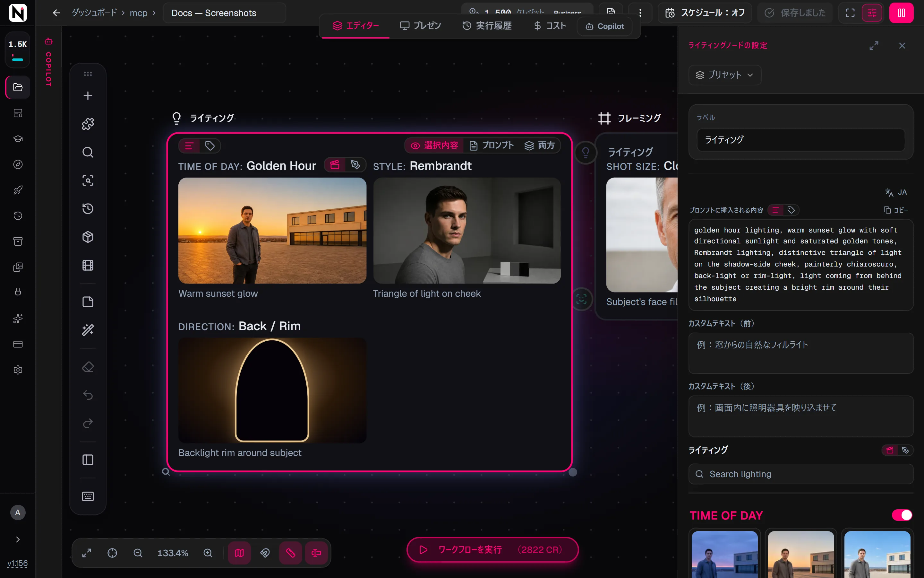This screenshot has width=924, height=578.
Task: Select the 3D cube tool
Action: point(88,237)
